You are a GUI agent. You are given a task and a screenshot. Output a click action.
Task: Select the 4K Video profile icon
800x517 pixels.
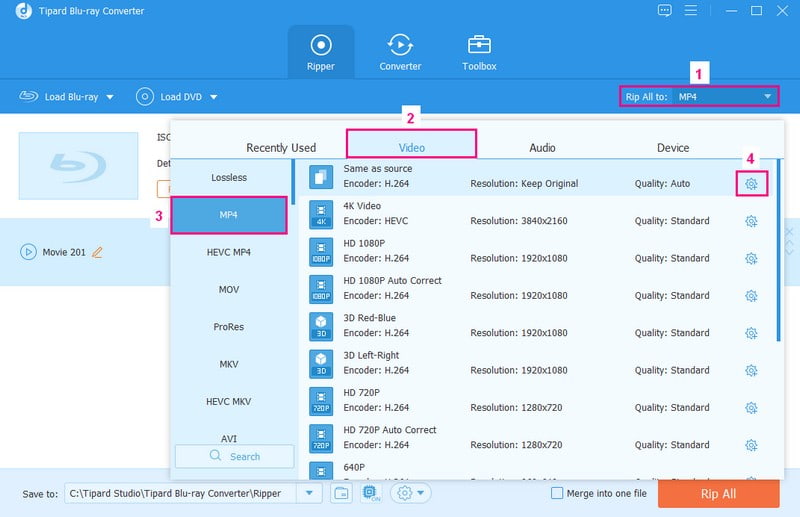click(321, 214)
